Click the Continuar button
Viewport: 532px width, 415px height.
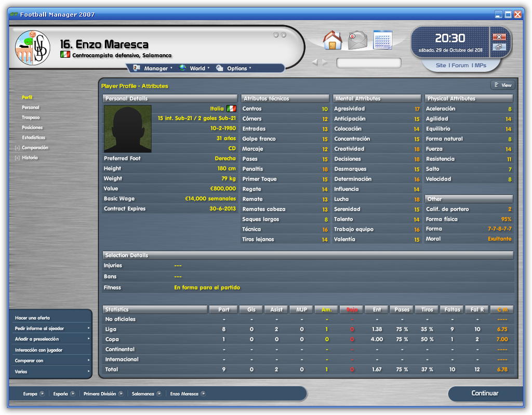click(485, 393)
